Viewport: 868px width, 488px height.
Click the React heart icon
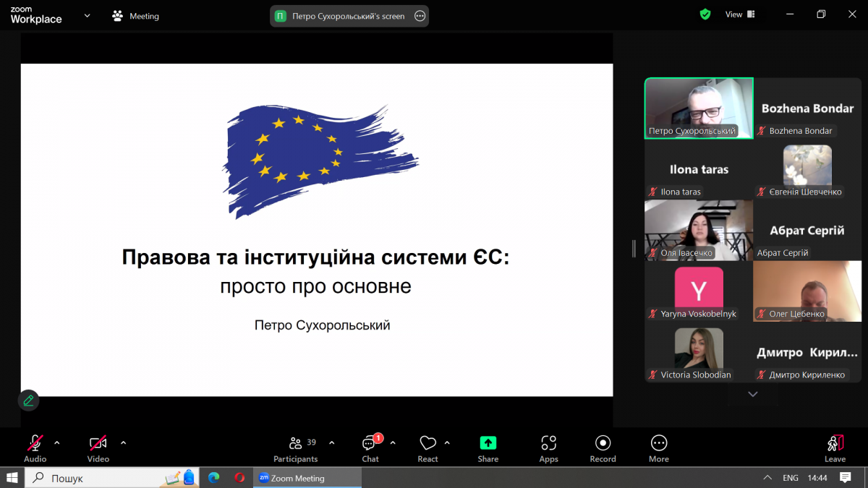coord(427,448)
